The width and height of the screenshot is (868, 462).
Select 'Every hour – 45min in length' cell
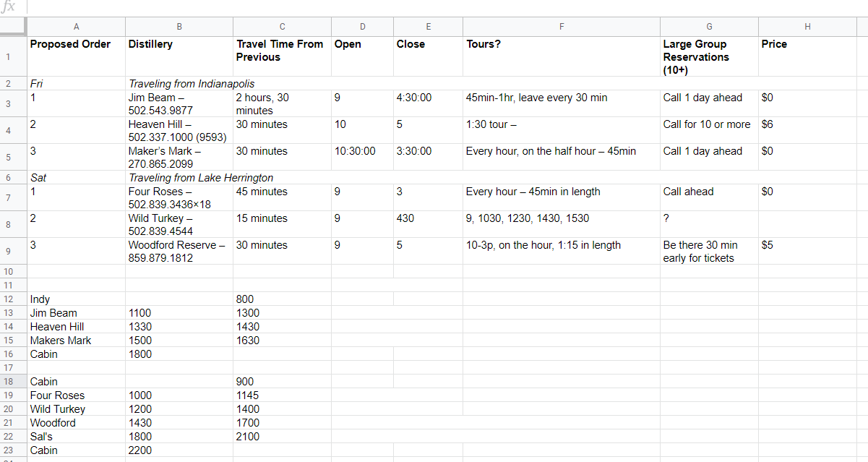[562, 198]
